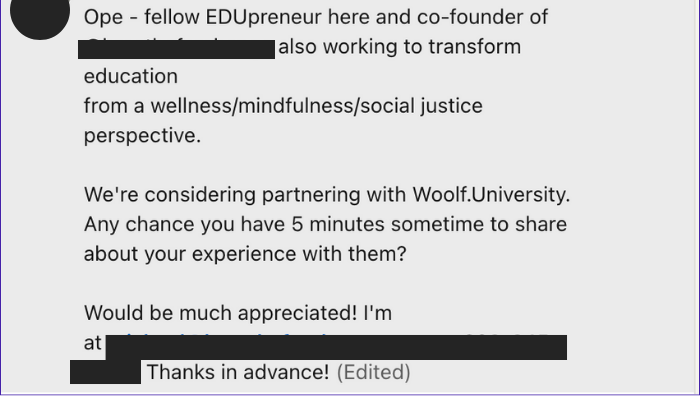The width and height of the screenshot is (700, 400).
Task: Open the redacted link following 'at'
Action: 335,345
